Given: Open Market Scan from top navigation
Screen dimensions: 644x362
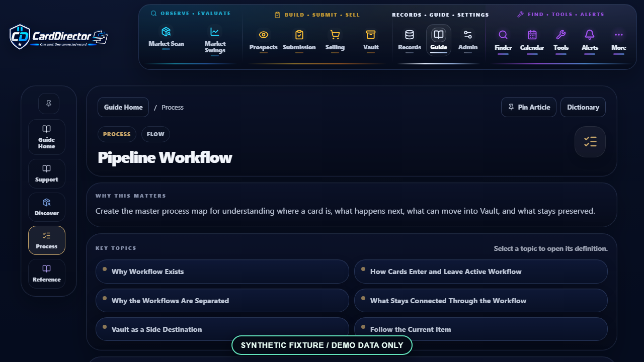Looking at the screenshot, I should coord(166,38).
